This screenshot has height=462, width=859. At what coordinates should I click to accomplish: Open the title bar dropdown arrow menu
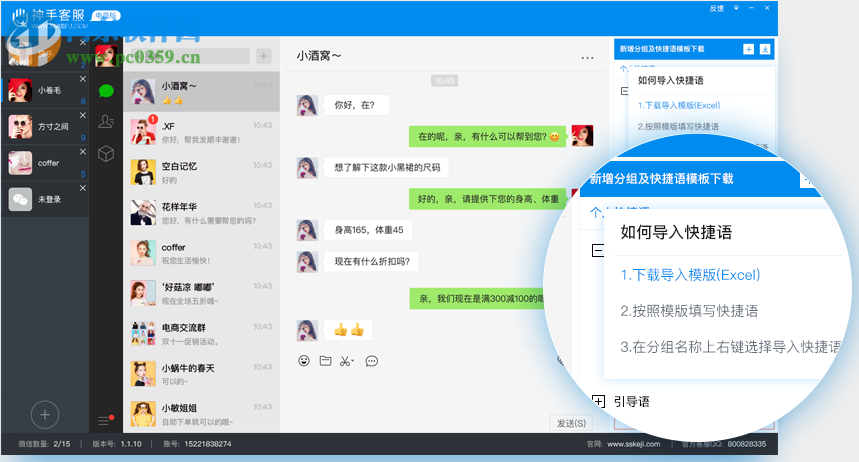click(x=736, y=8)
